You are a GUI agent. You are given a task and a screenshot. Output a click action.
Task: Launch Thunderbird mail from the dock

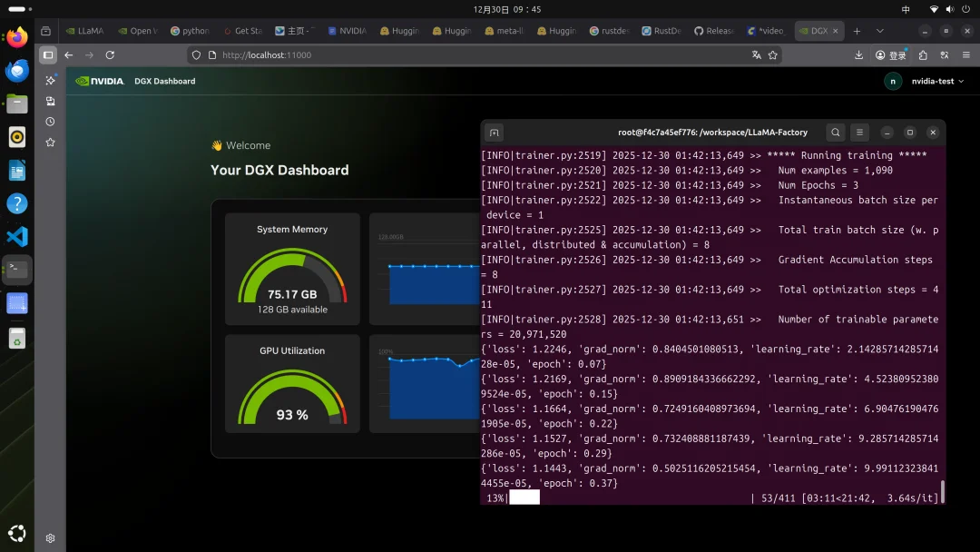coord(17,71)
